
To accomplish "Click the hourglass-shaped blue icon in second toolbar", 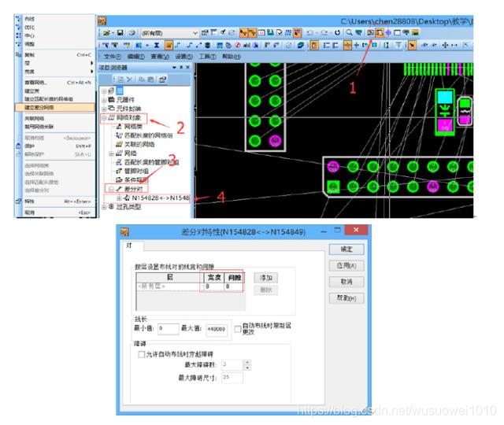I will (x=157, y=46).
